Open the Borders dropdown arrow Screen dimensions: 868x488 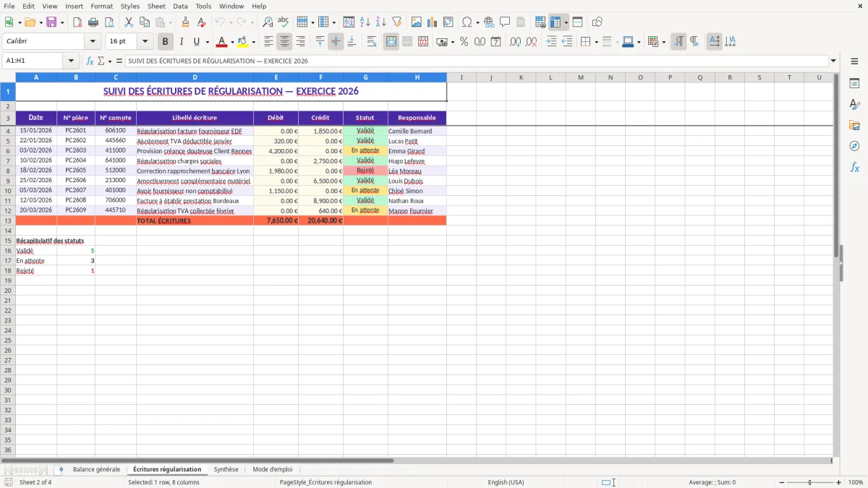tap(596, 42)
